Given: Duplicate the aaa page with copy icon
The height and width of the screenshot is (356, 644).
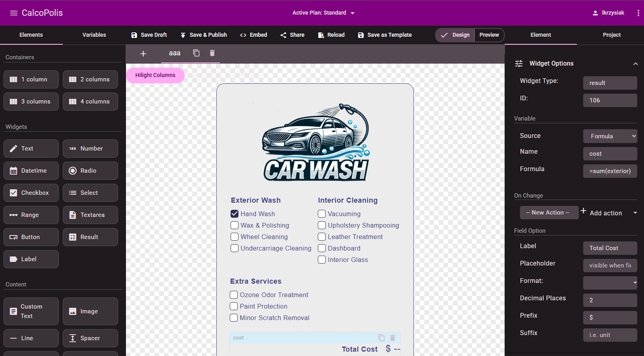Looking at the screenshot, I should [196, 53].
